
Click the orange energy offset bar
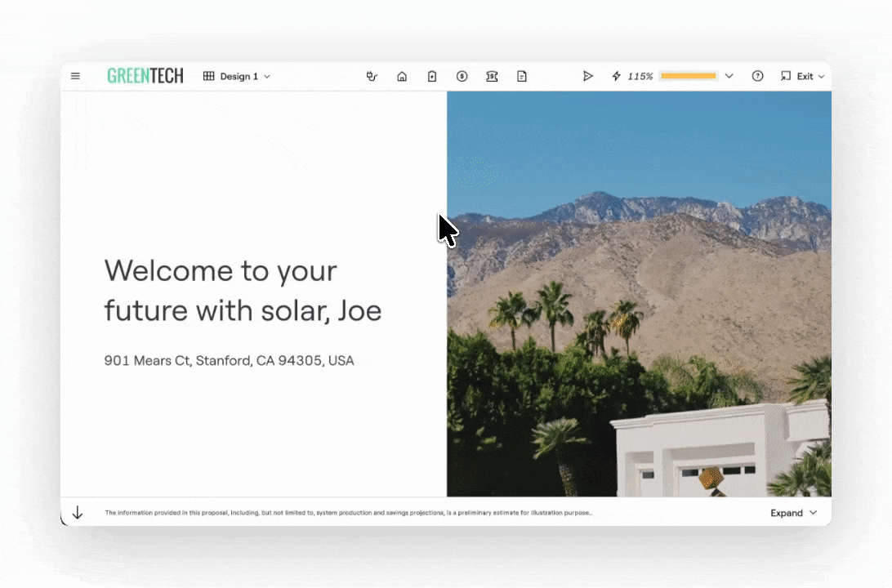[x=688, y=76]
